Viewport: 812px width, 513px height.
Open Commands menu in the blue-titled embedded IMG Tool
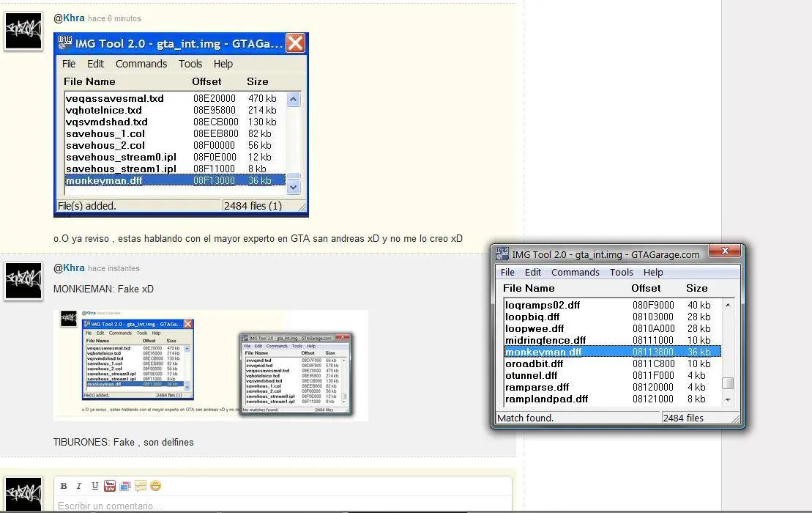point(141,64)
